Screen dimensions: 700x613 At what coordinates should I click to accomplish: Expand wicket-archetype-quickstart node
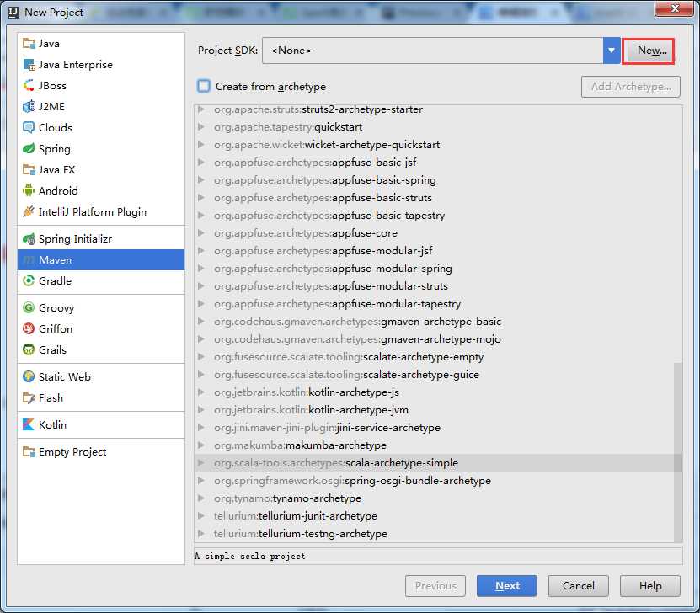click(x=200, y=145)
